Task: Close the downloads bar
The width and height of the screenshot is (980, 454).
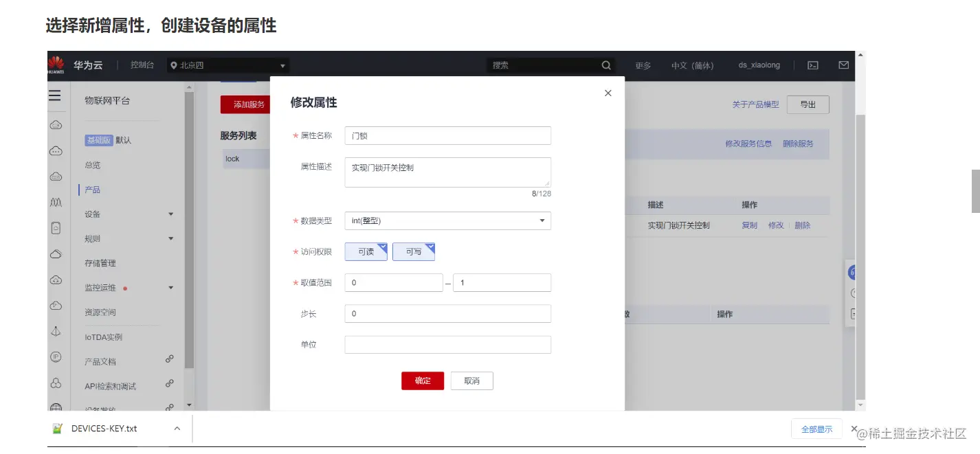Action: tap(854, 428)
